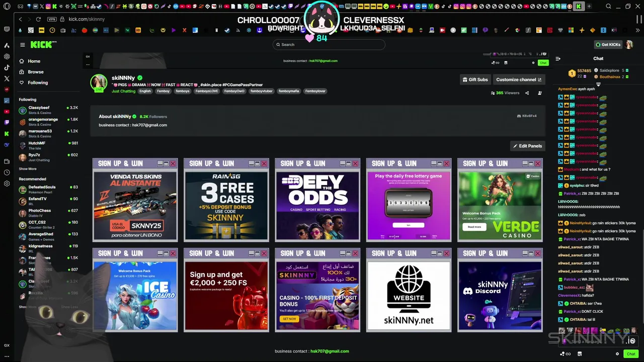The width and height of the screenshot is (644, 362).
Task: Click the English language tag
Action: point(145,91)
